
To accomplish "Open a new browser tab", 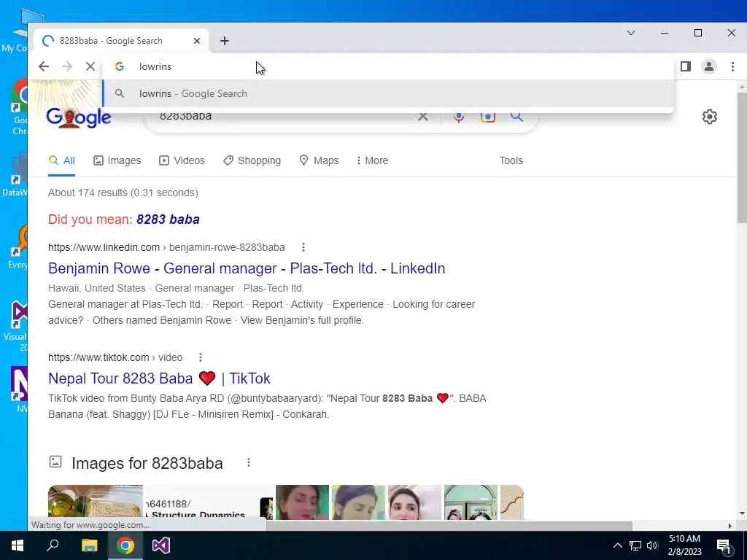I will point(225,41).
